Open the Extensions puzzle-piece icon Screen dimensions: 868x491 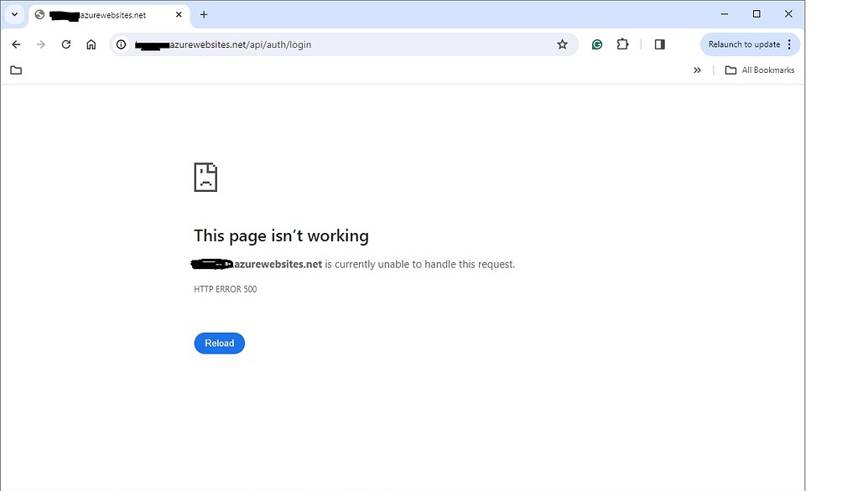(622, 44)
